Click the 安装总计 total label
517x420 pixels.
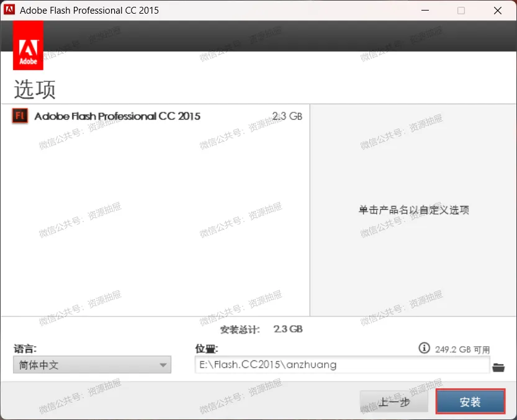(x=240, y=329)
